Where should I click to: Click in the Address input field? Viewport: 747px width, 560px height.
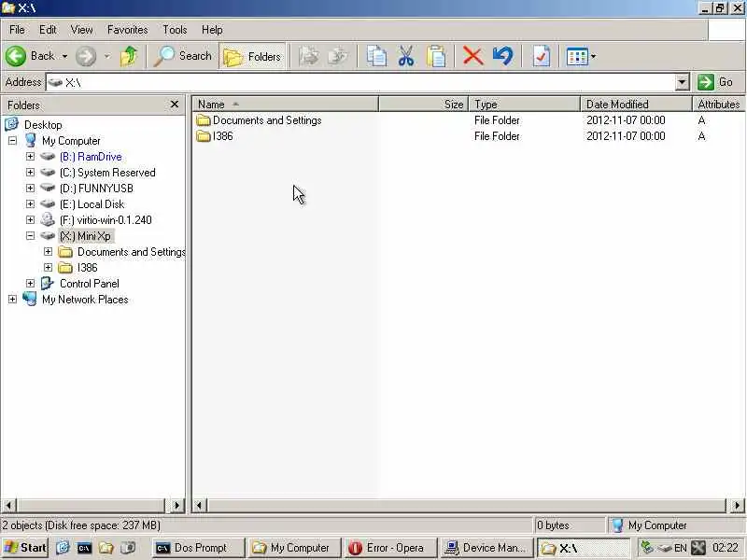point(361,82)
